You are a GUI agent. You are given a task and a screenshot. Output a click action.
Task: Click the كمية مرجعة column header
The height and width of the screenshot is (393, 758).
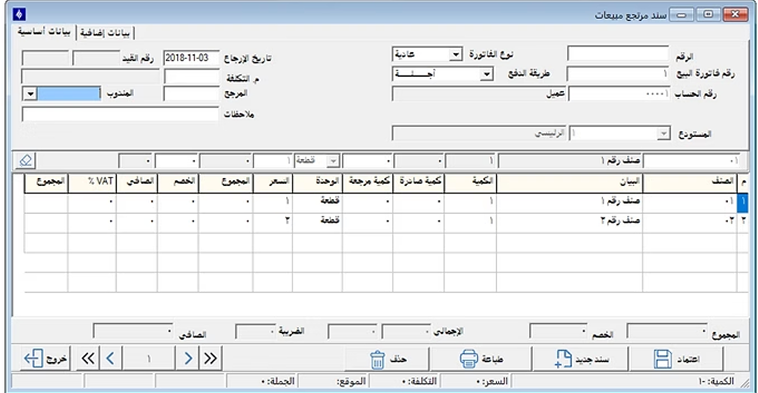[x=367, y=182]
